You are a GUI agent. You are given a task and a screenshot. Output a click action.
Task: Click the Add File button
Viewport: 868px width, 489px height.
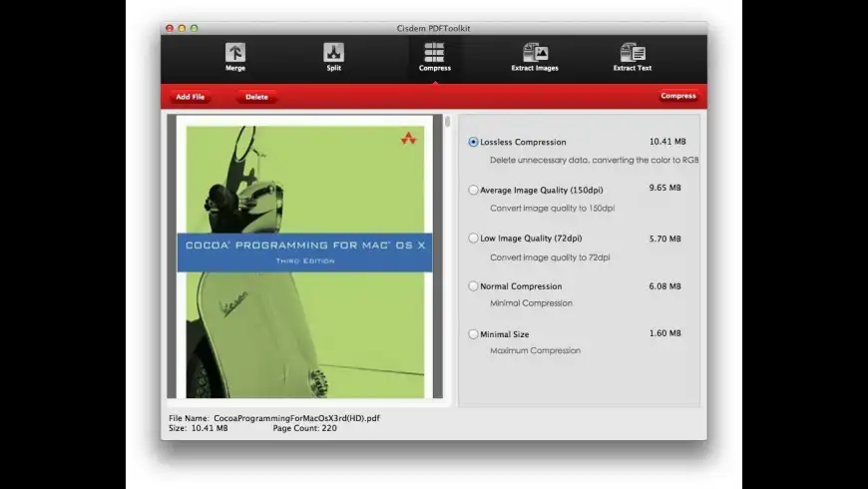click(191, 97)
